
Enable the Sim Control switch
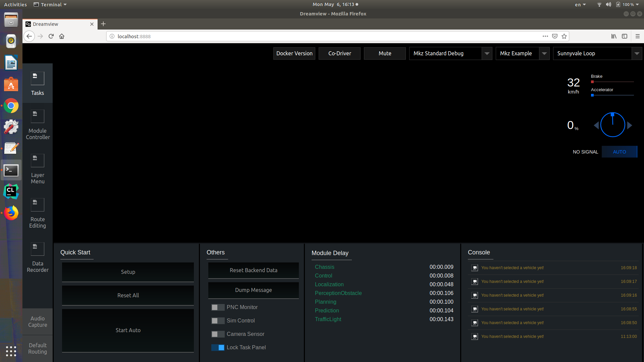(218, 321)
